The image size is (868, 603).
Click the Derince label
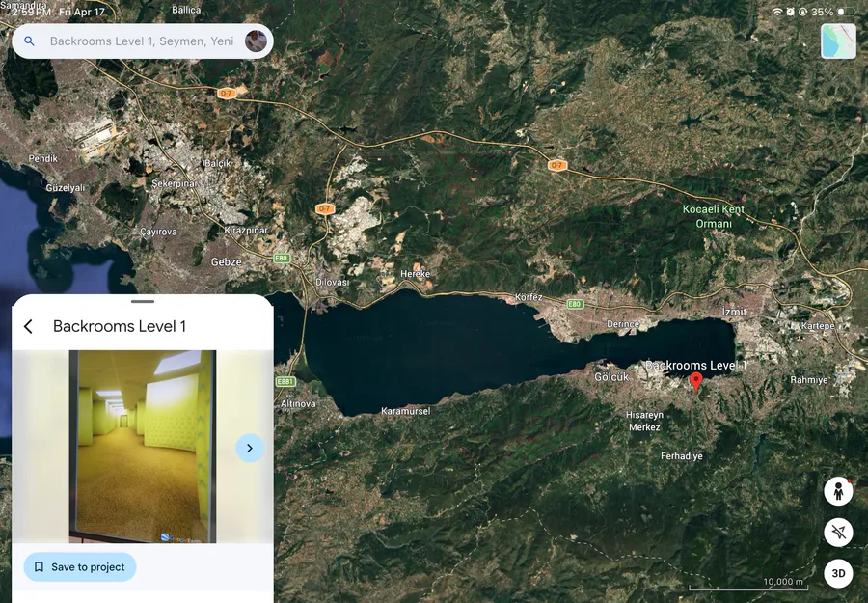(x=623, y=324)
